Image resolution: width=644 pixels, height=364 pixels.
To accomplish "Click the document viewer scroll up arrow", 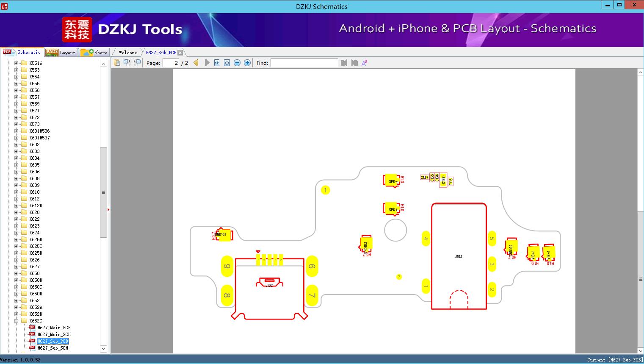I will coord(641,72).
